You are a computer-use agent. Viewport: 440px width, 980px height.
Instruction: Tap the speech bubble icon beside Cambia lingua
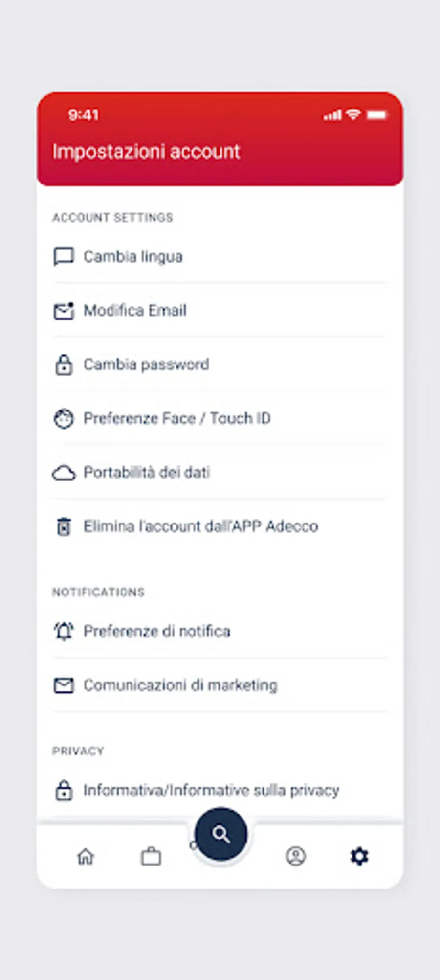click(64, 256)
